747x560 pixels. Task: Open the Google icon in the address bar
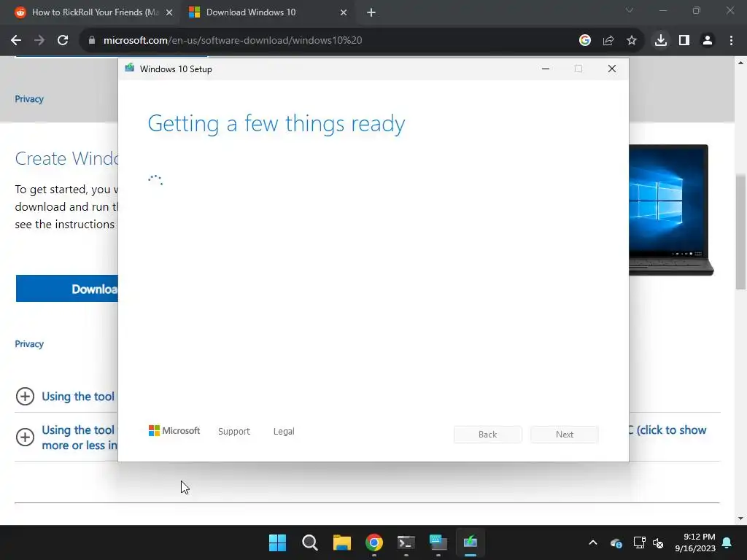[585, 41]
